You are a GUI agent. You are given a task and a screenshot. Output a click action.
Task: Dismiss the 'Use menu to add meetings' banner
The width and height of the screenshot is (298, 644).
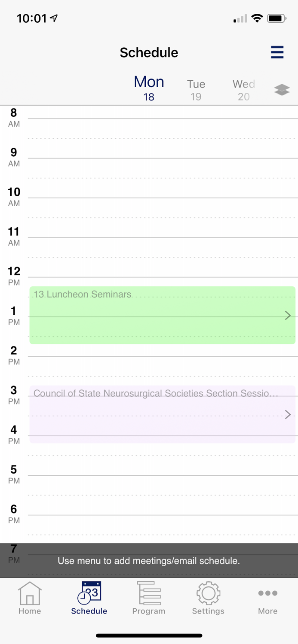tap(149, 561)
